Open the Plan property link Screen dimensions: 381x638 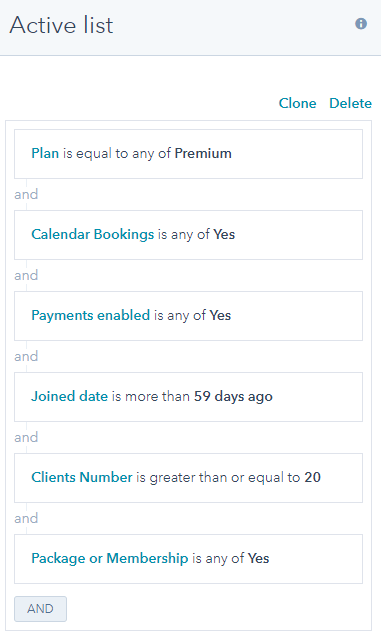(45, 153)
